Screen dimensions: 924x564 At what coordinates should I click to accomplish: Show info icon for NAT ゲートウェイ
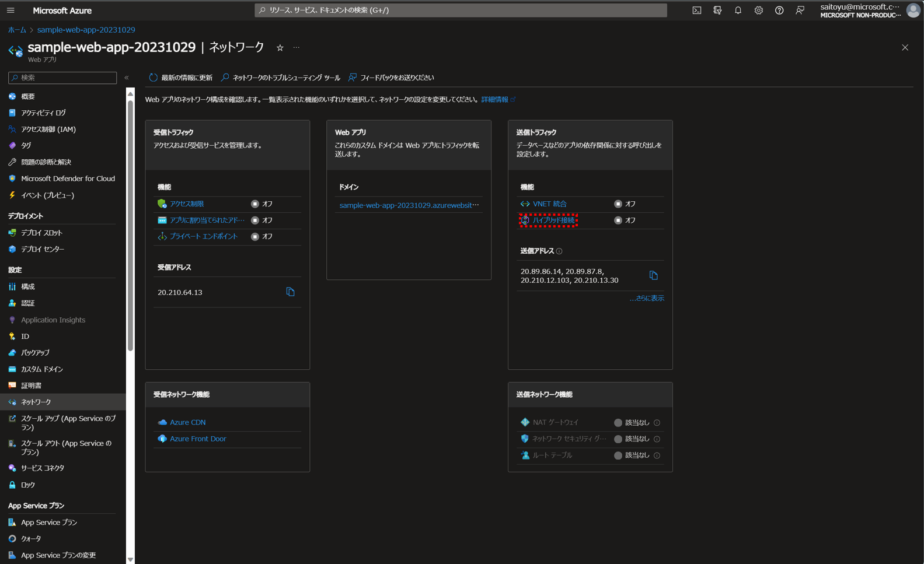click(x=657, y=422)
